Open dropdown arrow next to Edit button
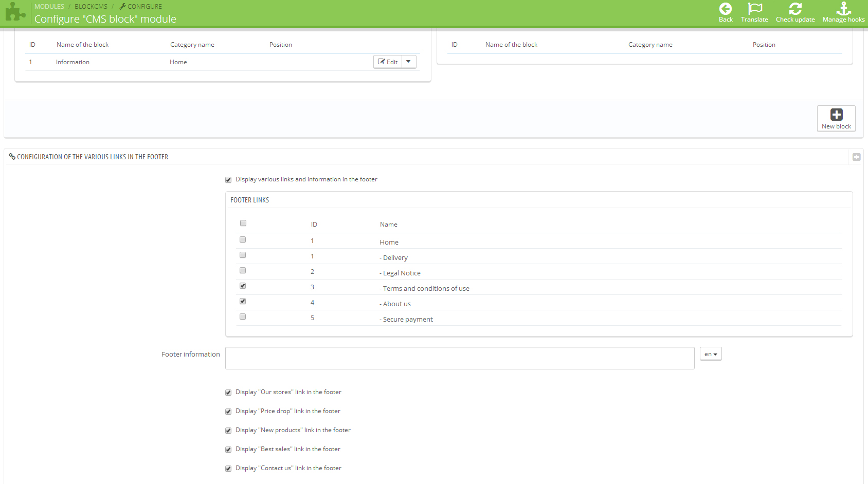The image size is (868, 484). (x=409, y=62)
